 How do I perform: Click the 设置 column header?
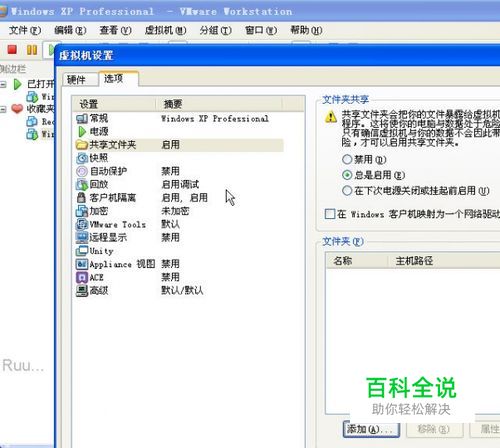point(114,104)
